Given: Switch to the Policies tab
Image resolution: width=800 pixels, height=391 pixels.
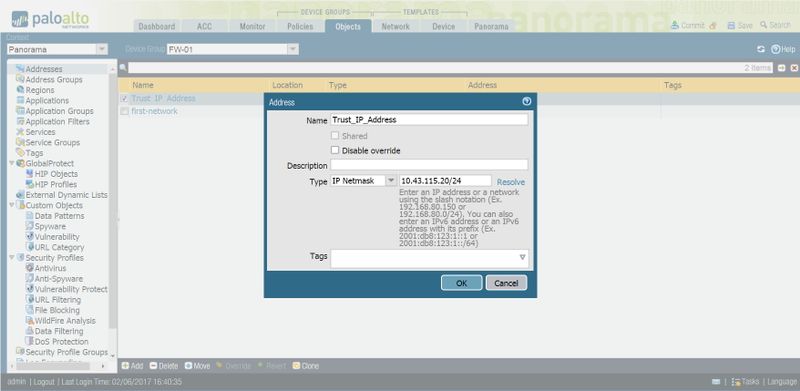Looking at the screenshot, I should point(300,27).
